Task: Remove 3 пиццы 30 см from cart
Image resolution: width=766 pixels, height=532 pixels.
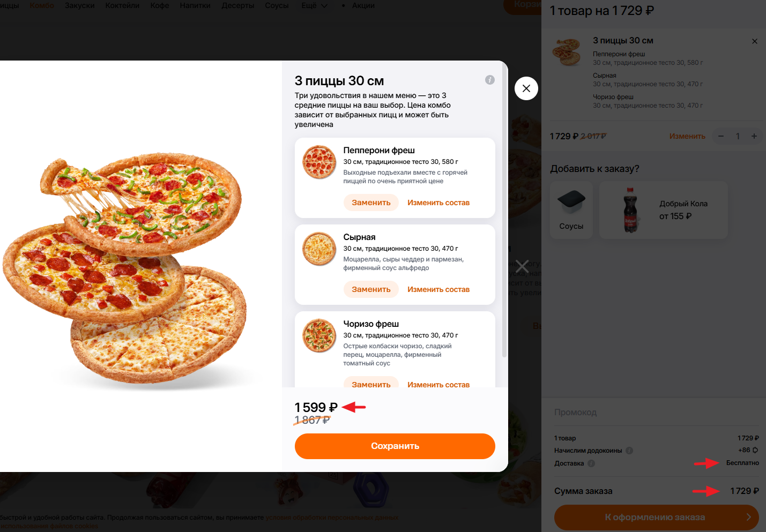Action: (x=754, y=41)
